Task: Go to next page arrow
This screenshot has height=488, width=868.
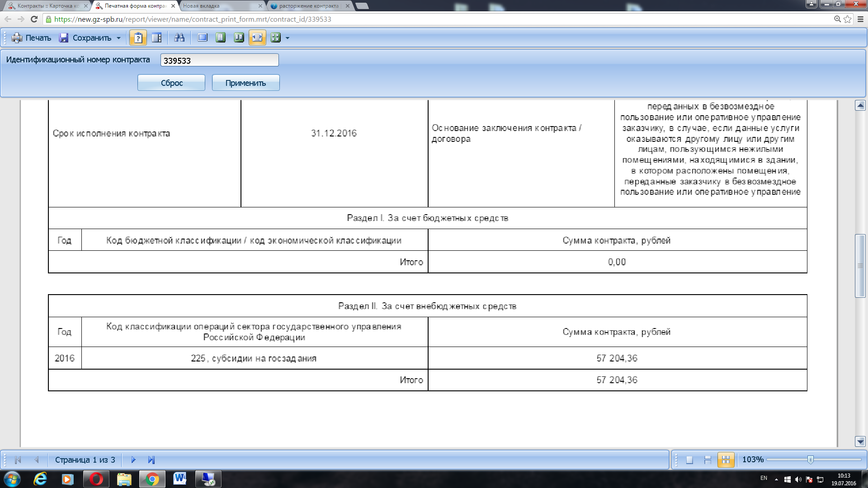Action: pyautogui.click(x=133, y=460)
